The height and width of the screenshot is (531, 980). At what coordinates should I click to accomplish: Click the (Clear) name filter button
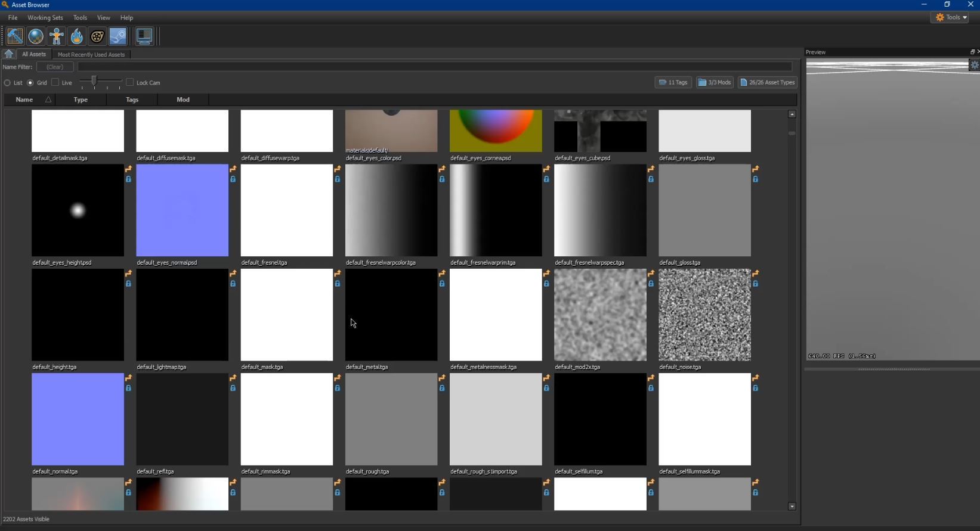(55, 67)
